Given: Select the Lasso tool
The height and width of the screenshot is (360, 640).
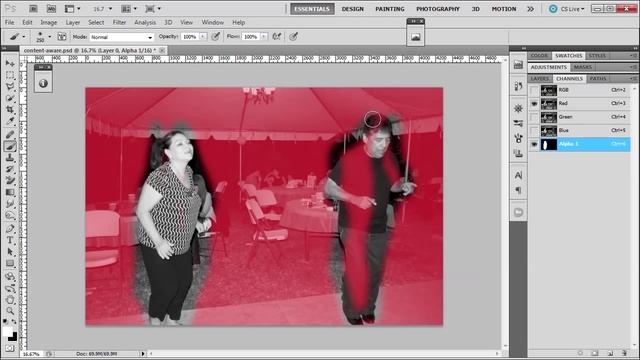Looking at the screenshot, I should [10, 87].
